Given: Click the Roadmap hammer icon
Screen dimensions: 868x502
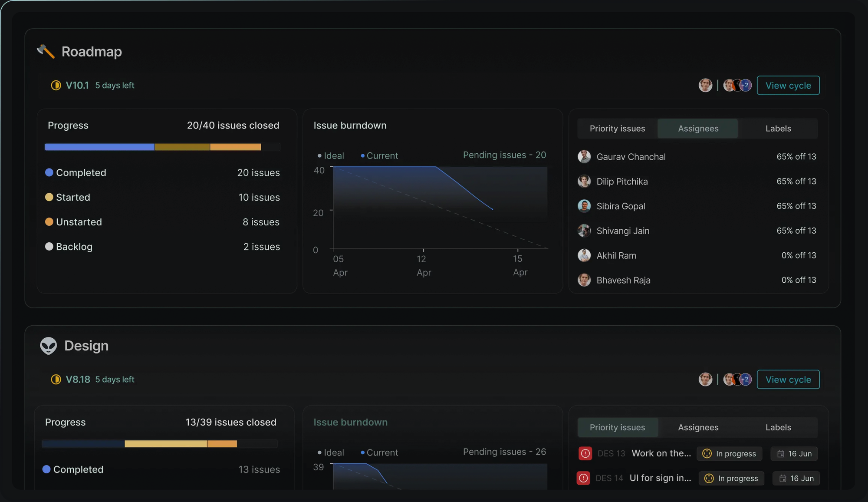Looking at the screenshot, I should (x=46, y=51).
